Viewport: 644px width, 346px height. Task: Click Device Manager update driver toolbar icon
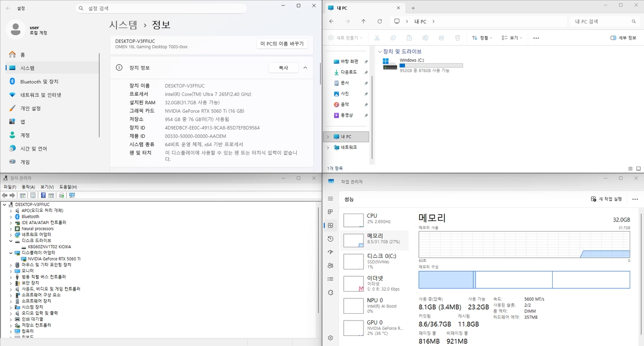tap(61, 195)
